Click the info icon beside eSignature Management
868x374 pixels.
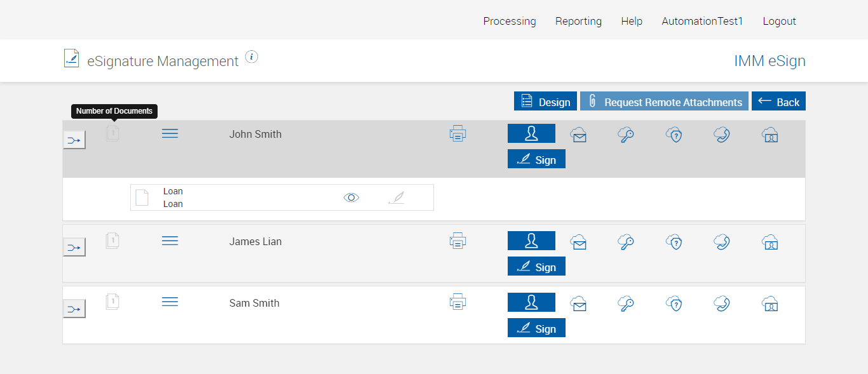point(252,57)
